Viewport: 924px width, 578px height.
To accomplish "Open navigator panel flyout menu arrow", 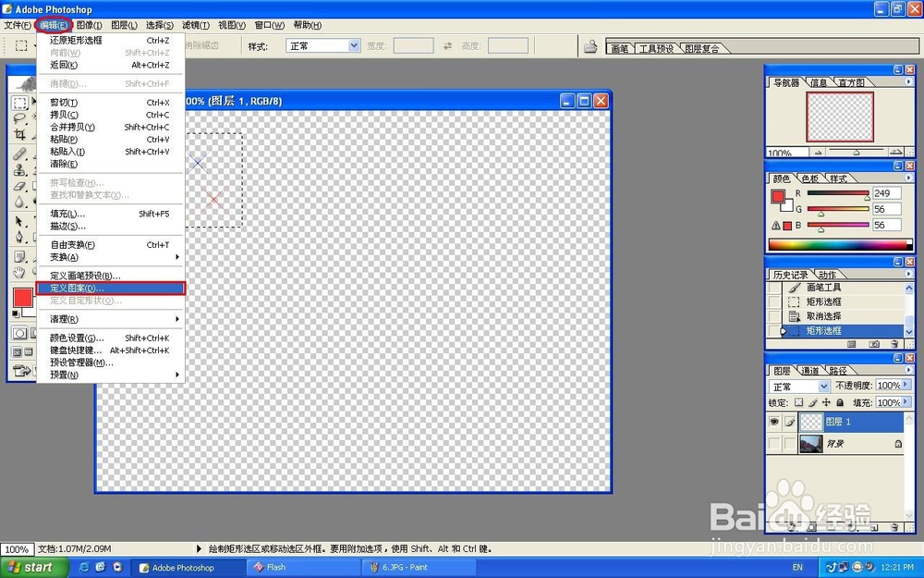I will [x=908, y=82].
